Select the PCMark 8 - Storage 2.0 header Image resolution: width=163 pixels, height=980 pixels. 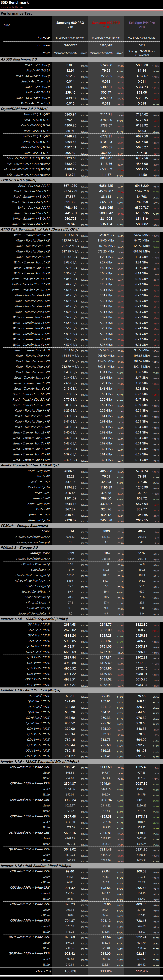click(x=19, y=548)
